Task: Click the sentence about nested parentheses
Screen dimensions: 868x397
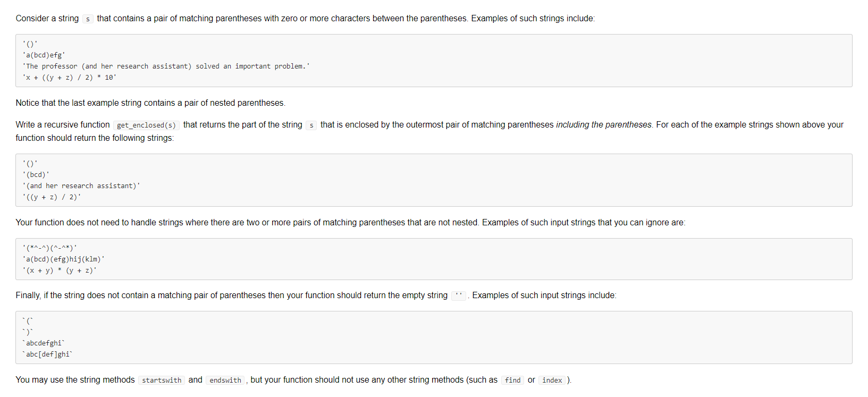Action: coord(150,103)
